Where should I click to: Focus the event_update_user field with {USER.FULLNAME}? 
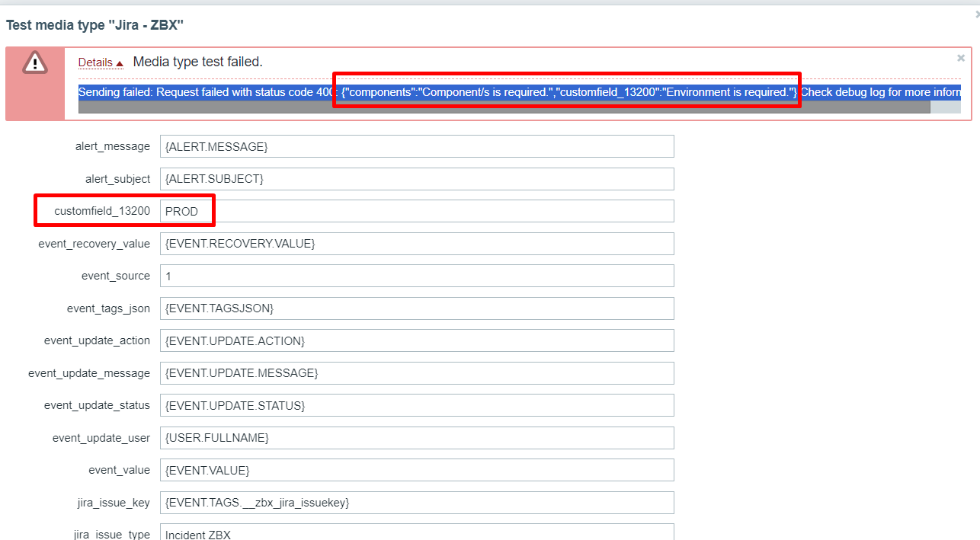click(x=417, y=438)
